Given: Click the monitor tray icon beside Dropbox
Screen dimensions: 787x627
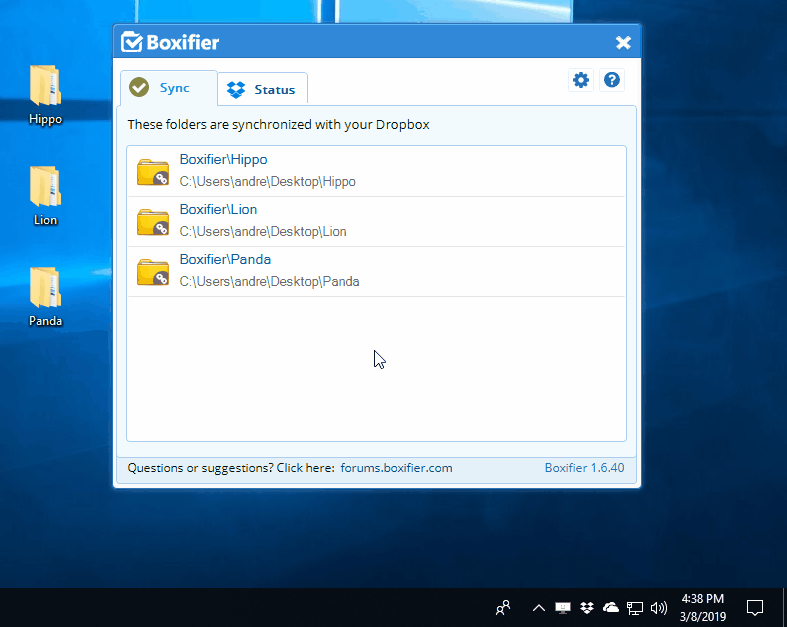Looking at the screenshot, I should (563, 608).
